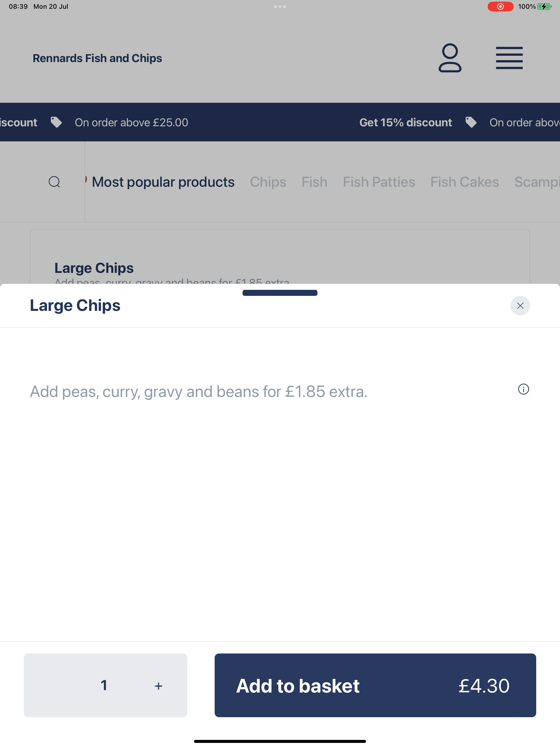Switch to the Fish category tab
Screen dimensions: 560x747
(314, 182)
